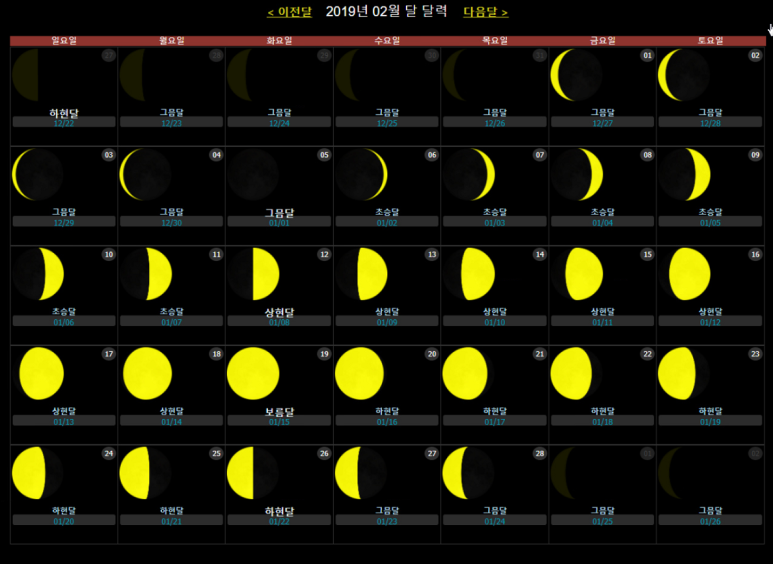773x564 pixels.
Task: Click the lunar date 01/01 bar
Action: pyautogui.click(x=279, y=222)
